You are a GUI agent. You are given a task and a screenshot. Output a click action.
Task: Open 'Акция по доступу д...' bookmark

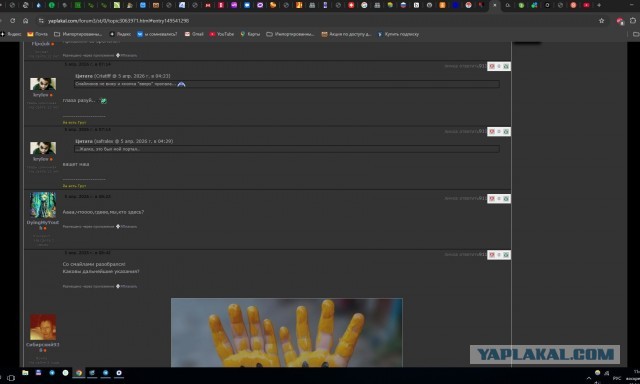[x=346, y=34]
